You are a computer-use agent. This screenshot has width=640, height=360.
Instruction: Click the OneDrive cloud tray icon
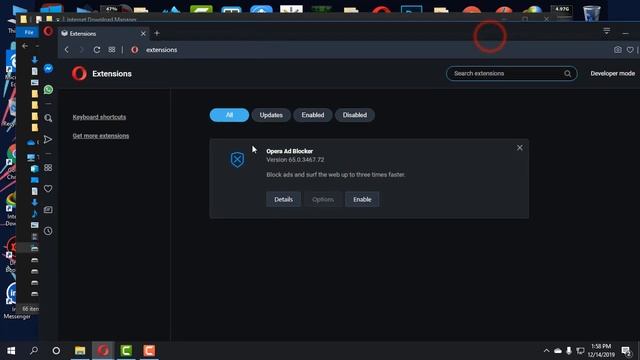pos(558,351)
